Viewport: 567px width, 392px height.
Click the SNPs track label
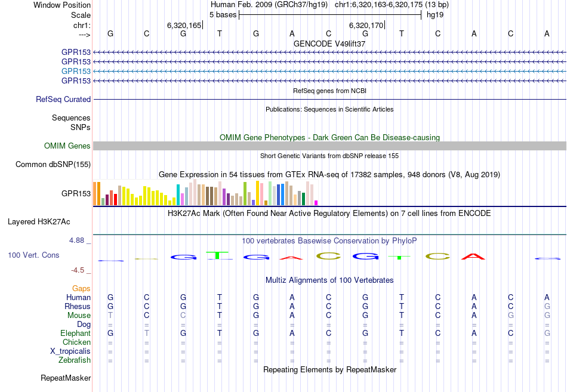pyautogui.click(x=81, y=127)
